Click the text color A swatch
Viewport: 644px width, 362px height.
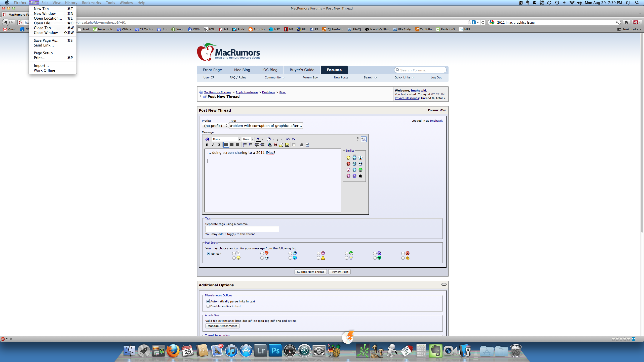tap(258, 139)
